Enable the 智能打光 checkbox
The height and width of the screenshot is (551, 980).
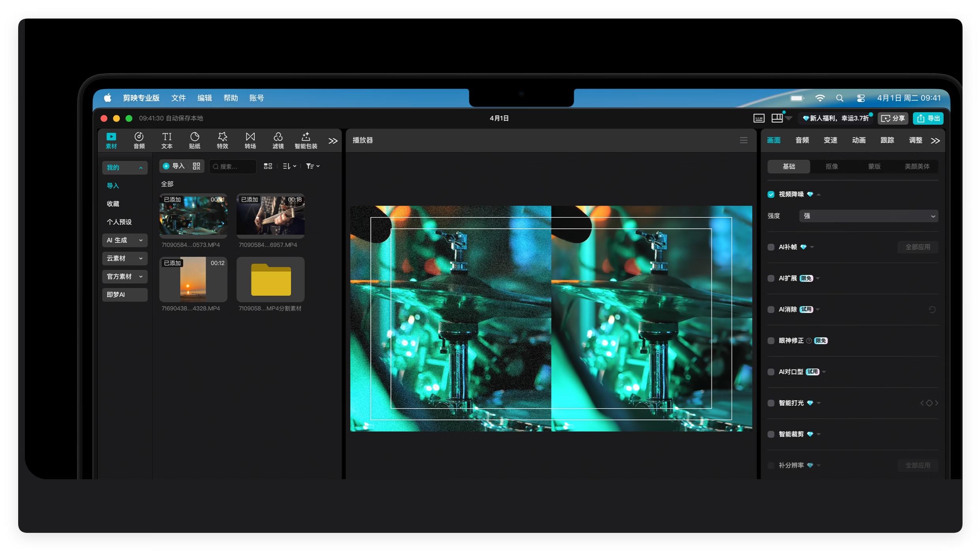pos(771,403)
